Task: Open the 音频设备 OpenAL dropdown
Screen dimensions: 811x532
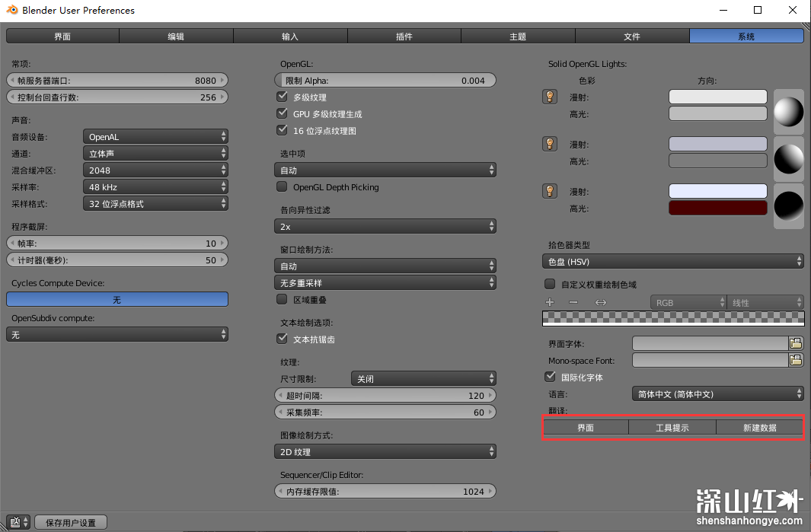Action: click(x=155, y=137)
